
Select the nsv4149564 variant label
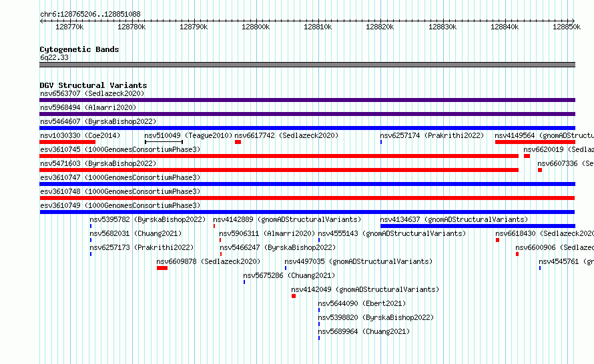pos(544,135)
